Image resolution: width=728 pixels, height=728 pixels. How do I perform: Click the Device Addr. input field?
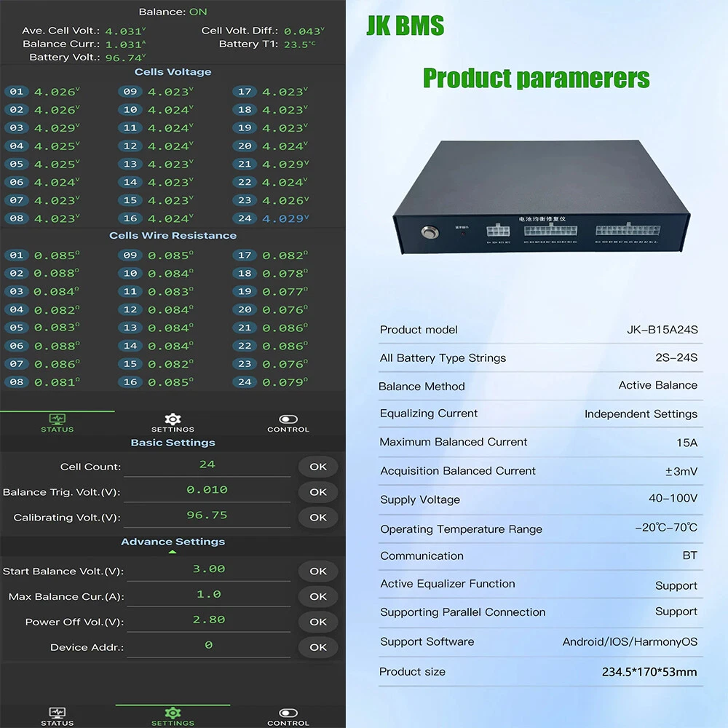click(x=208, y=646)
